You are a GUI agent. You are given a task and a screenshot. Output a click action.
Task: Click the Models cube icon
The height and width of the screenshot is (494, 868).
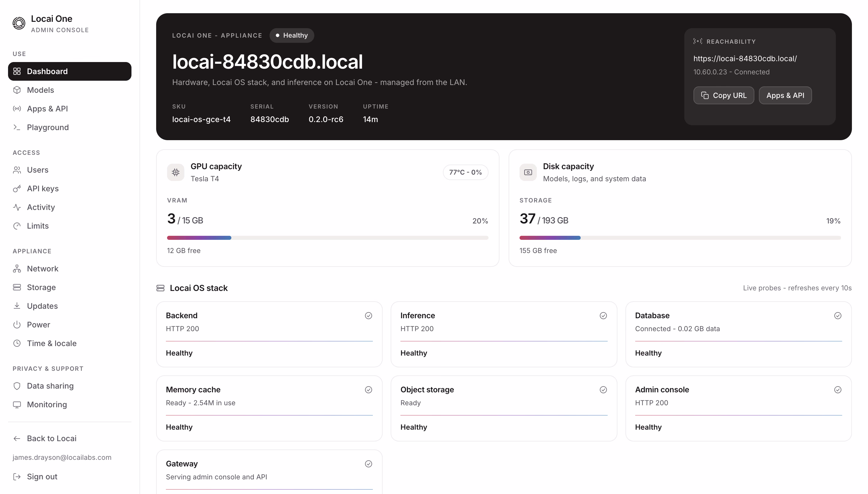[17, 90]
